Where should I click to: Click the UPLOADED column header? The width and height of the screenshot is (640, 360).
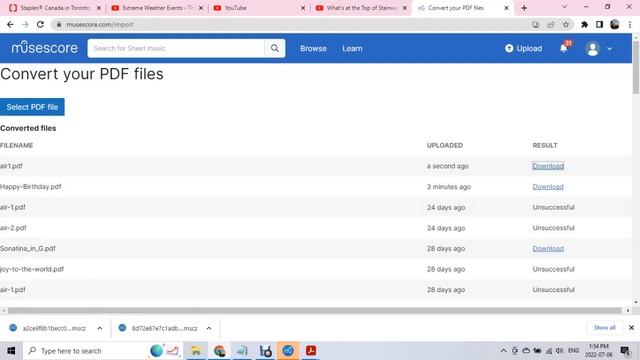pos(444,145)
